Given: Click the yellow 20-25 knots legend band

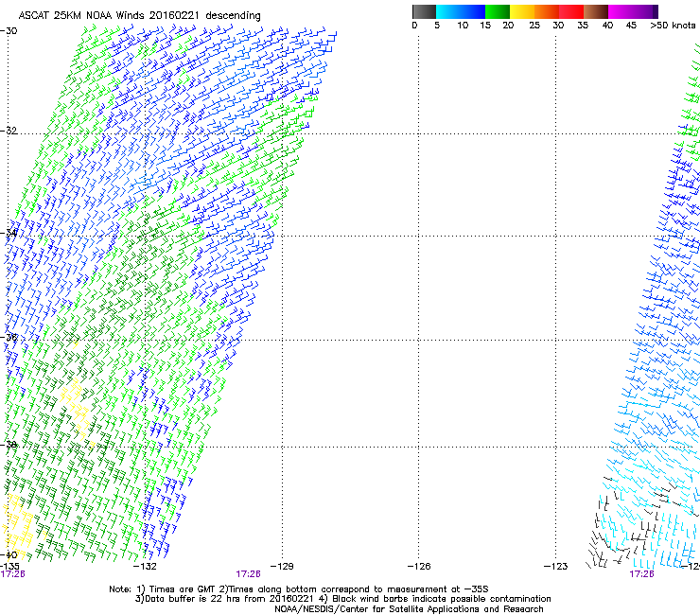Looking at the screenshot, I should point(522,11).
